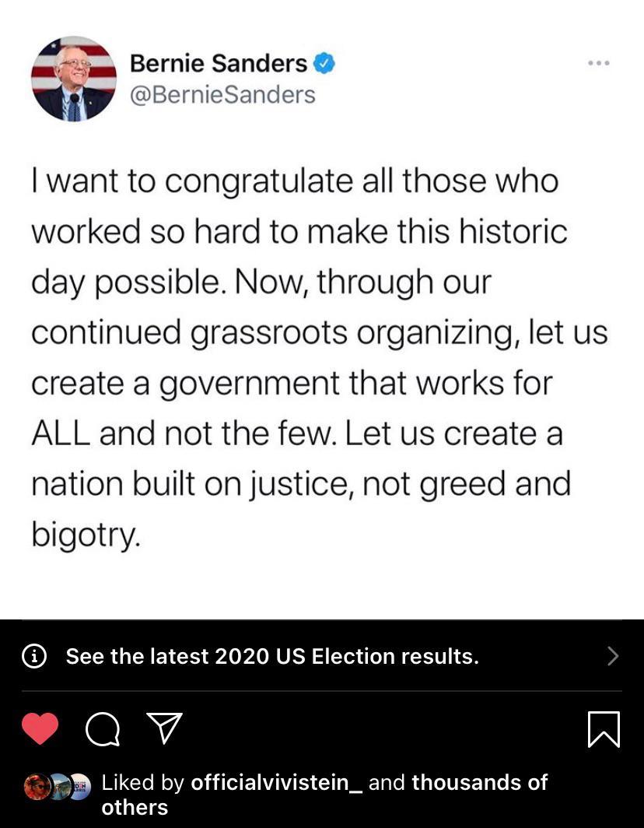Share the post via paper plane icon
Screen dimensions: 644x828
[x=165, y=728]
